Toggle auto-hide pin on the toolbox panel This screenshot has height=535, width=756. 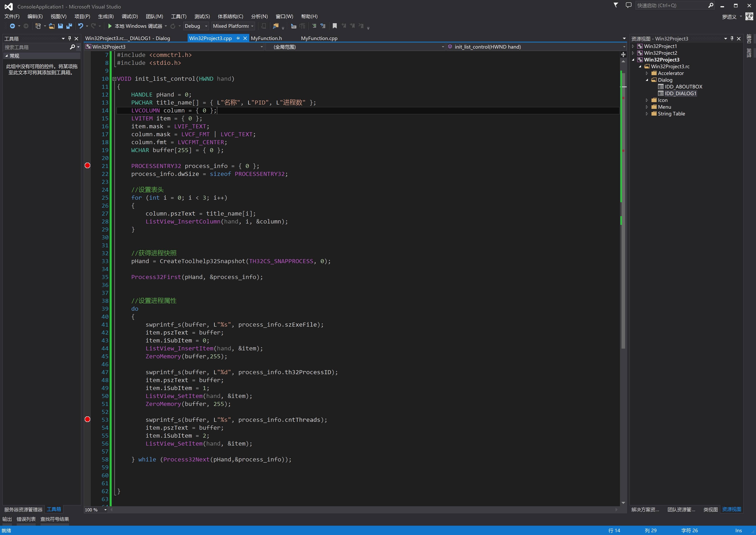pos(69,38)
